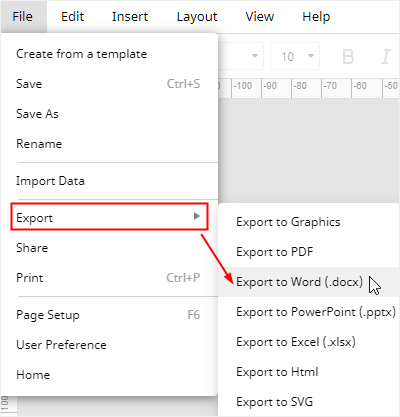400x417 pixels.
Task: Open the File menu
Action: coord(23,16)
